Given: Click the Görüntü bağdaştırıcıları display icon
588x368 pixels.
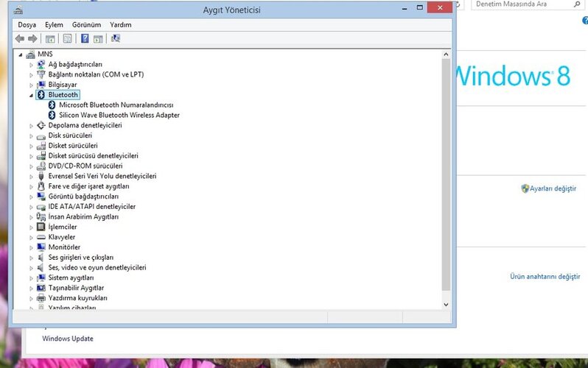Looking at the screenshot, I should tap(41, 197).
